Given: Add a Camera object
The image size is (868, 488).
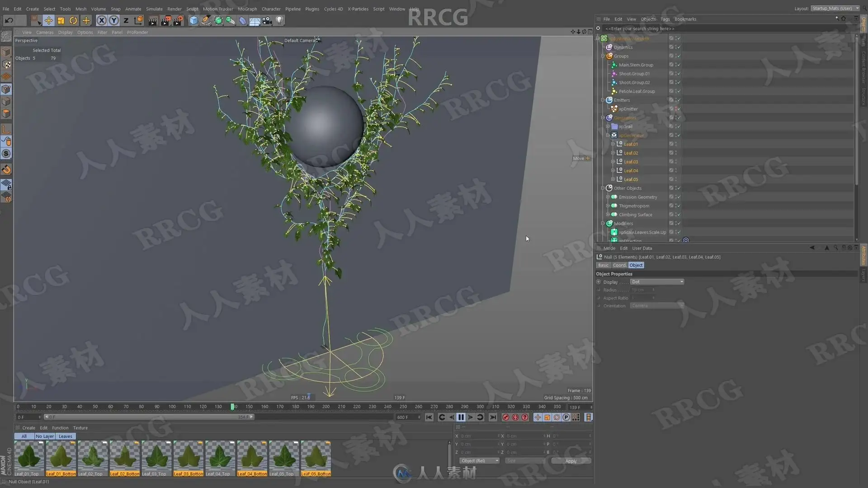Looking at the screenshot, I should coord(267,20).
